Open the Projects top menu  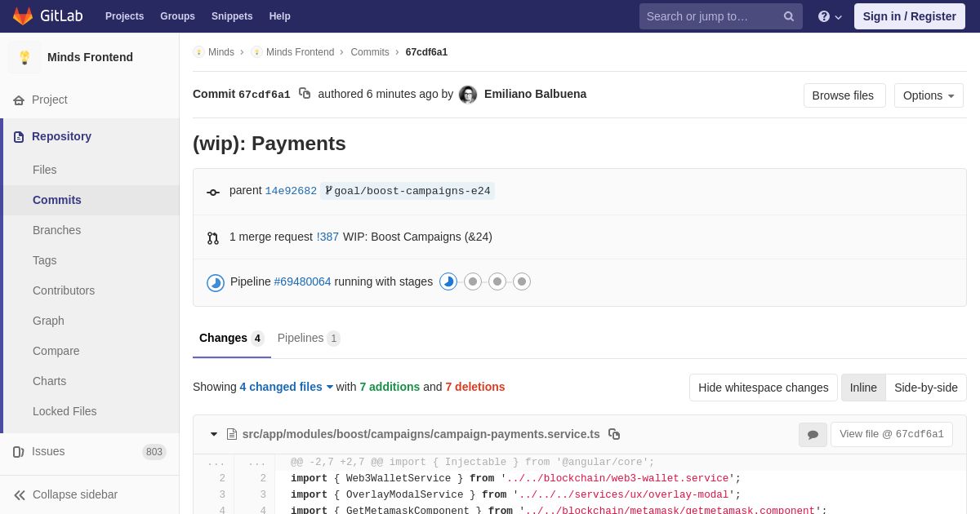[x=124, y=16]
